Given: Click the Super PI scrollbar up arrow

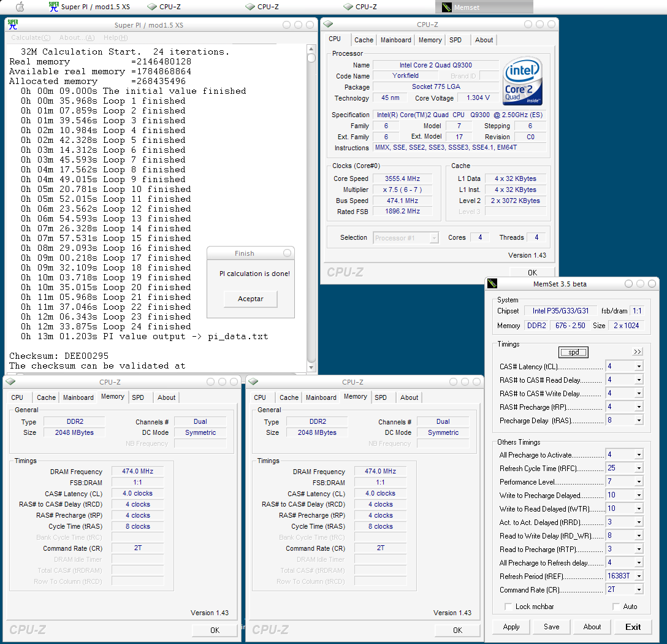Looking at the screenshot, I should coord(311,48).
